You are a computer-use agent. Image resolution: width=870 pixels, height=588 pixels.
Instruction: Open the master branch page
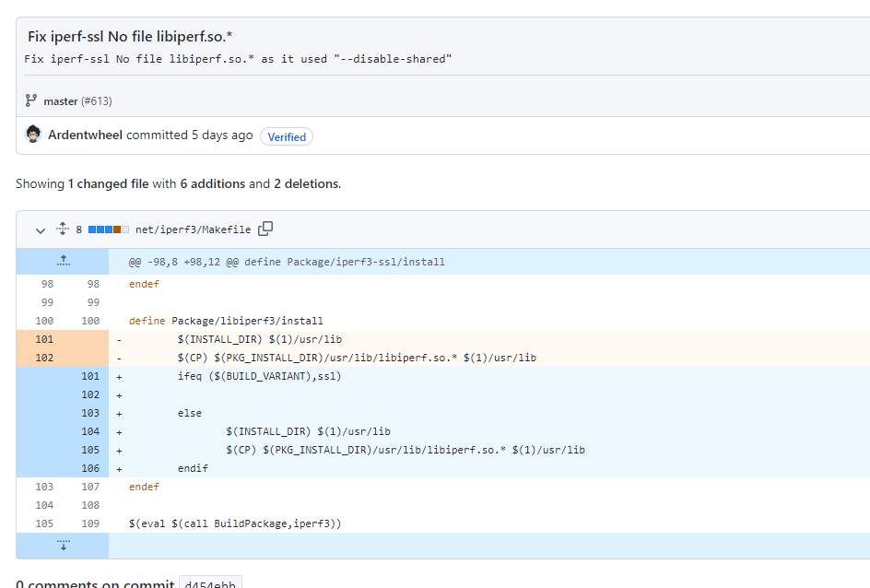(61, 100)
